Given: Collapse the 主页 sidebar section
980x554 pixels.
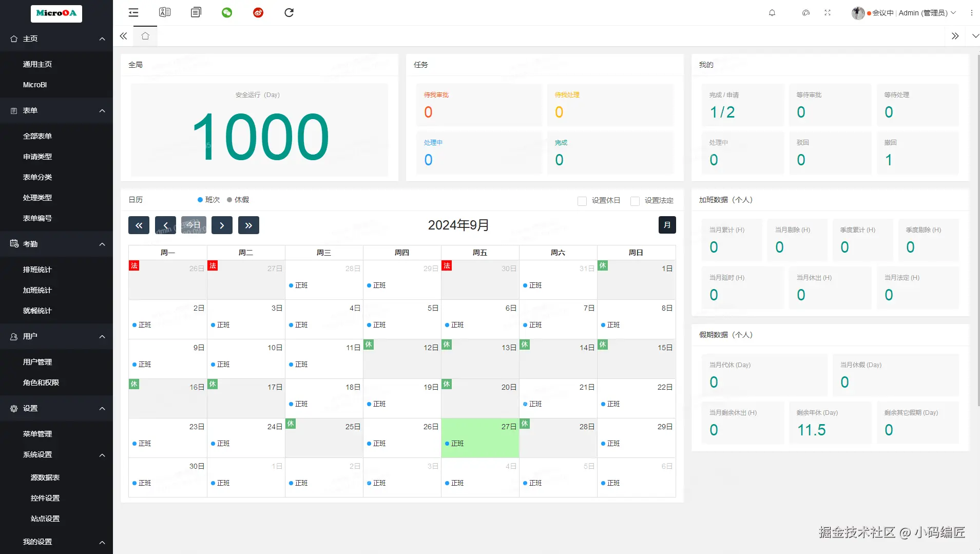Looking at the screenshot, I should click(56, 39).
